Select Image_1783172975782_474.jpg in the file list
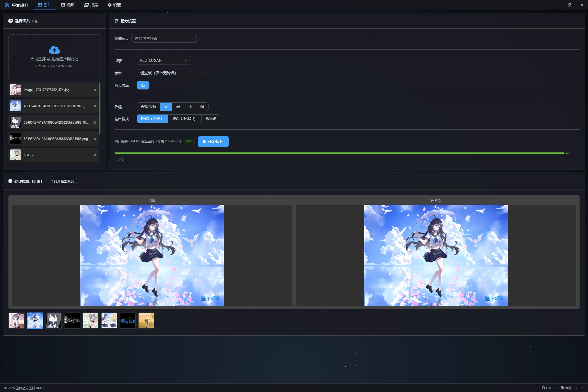 point(54,90)
